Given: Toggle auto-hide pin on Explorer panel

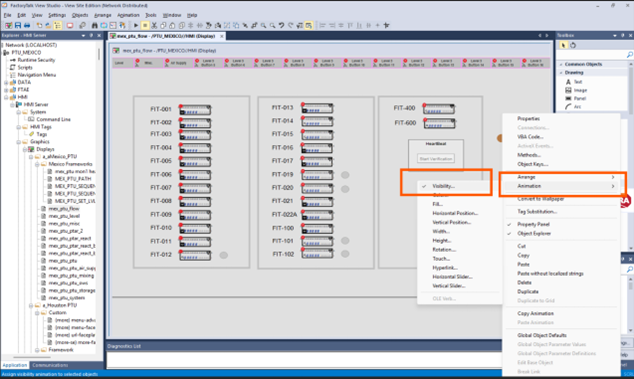Looking at the screenshot, I should [x=91, y=36].
